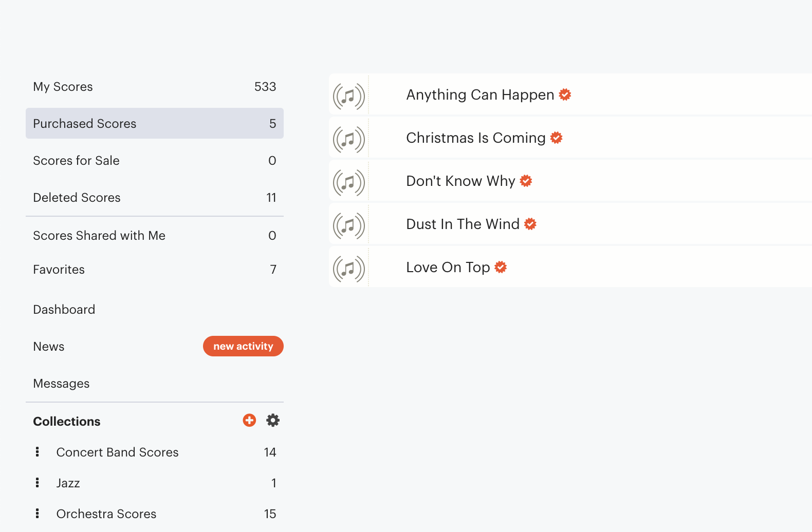Screen dimensions: 812x532
Task: Open the Concert Band Scores three-dot menu
Action: [37, 452]
